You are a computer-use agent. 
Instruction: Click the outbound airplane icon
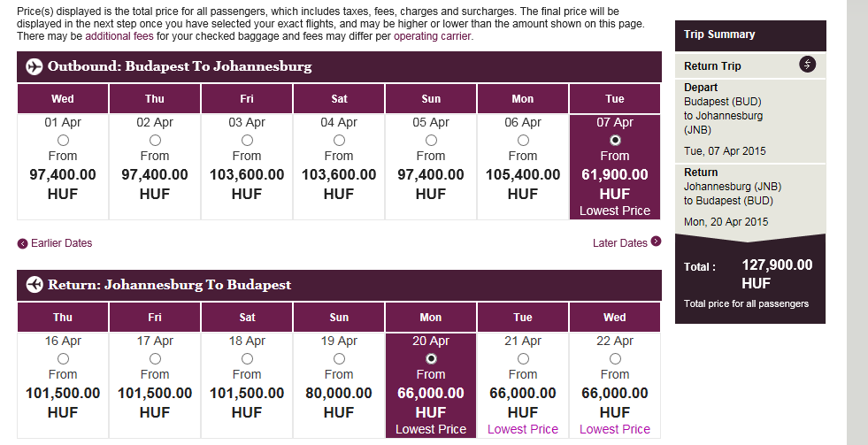pyautogui.click(x=35, y=66)
